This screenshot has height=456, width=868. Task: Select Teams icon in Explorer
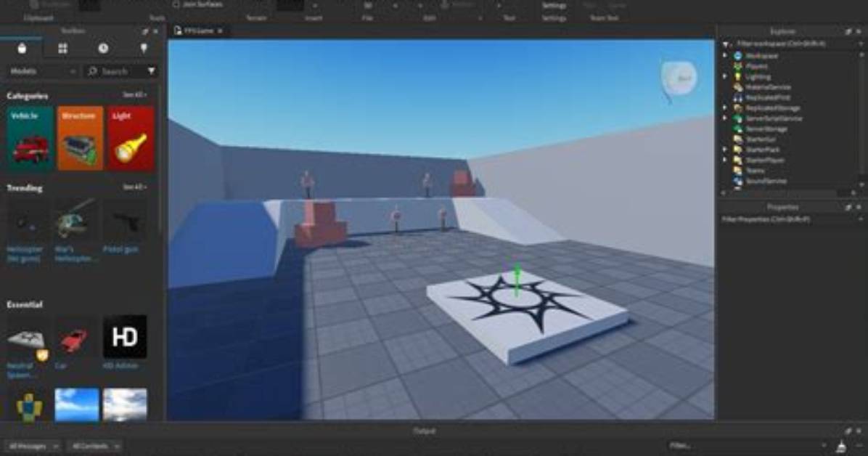click(738, 171)
